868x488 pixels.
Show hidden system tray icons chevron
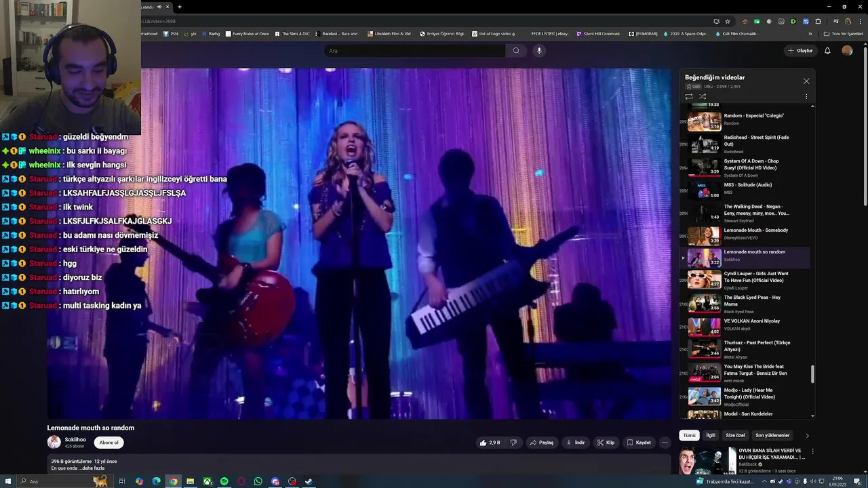tap(763, 481)
